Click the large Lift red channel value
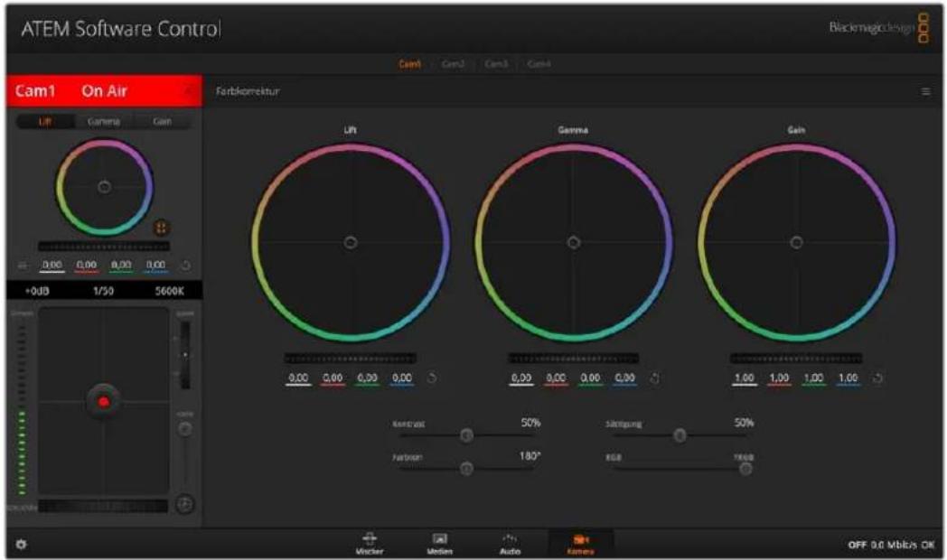 [x=333, y=379]
